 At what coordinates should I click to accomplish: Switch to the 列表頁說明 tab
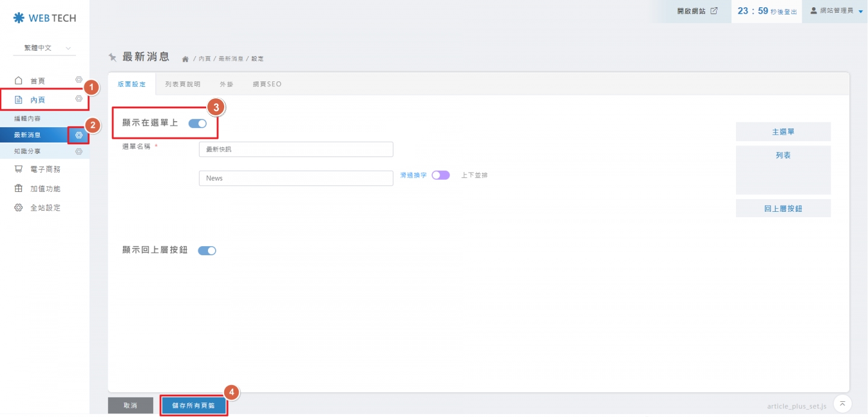[x=183, y=84]
